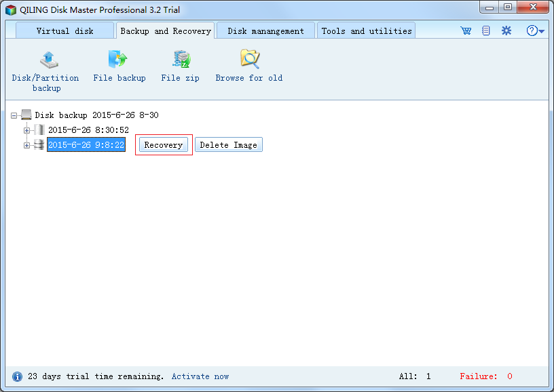Switch to the Virtual disk tab
Image resolution: width=554 pixels, height=392 pixels.
64,31
